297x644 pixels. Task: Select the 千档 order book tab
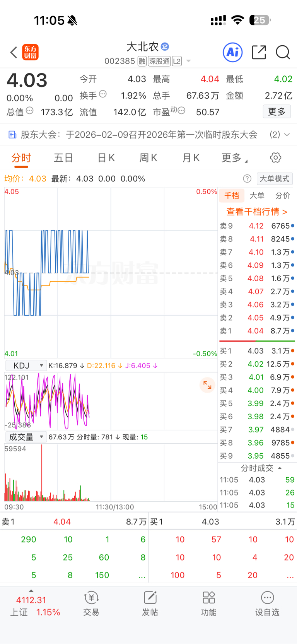(x=232, y=196)
